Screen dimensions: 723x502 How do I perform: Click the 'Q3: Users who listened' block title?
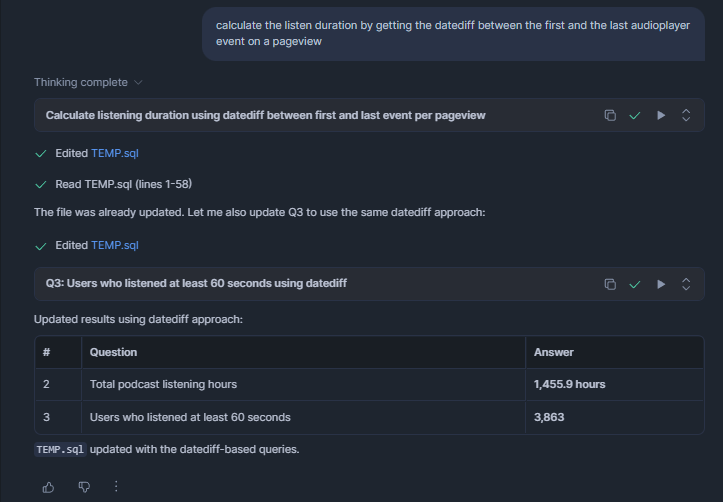[x=196, y=284]
